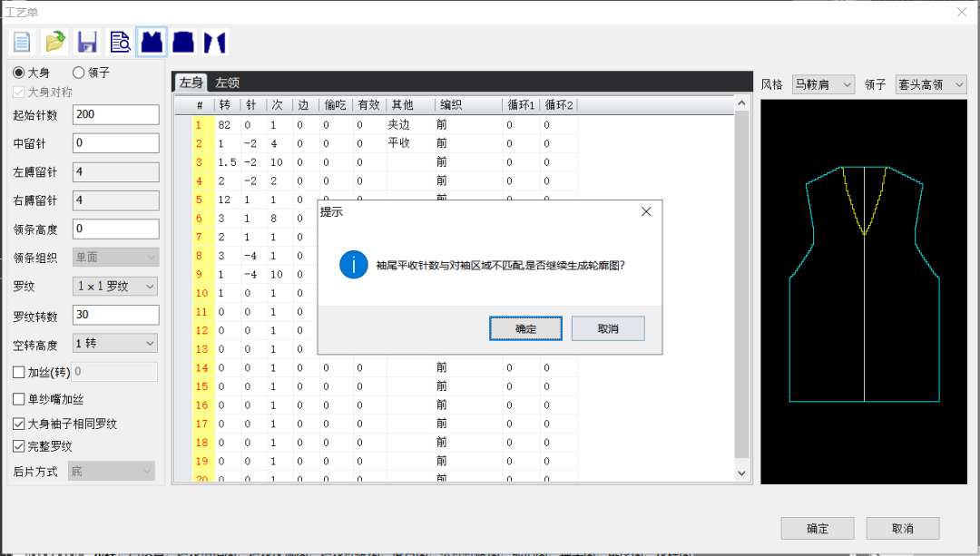Click the 右膊留针 input field
980x556 pixels.
point(115,200)
